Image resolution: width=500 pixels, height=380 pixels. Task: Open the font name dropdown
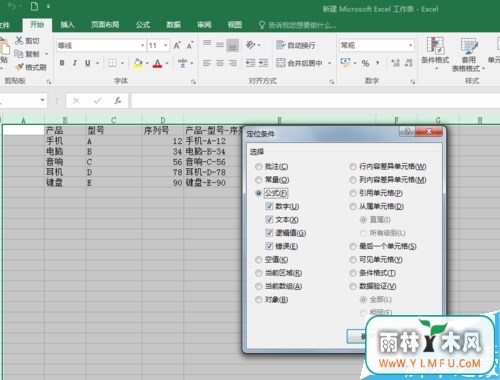(142, 45)
